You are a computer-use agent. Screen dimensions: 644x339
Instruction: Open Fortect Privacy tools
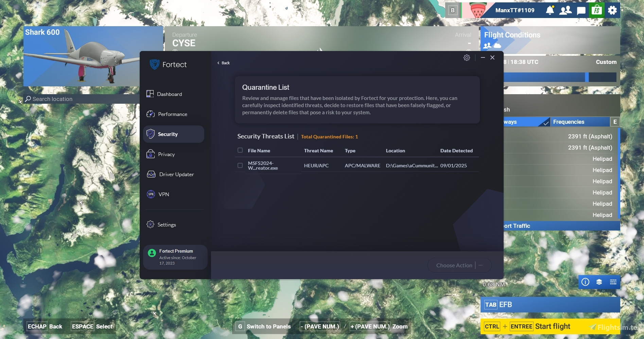pyautogui.click(x=166, y=154)
